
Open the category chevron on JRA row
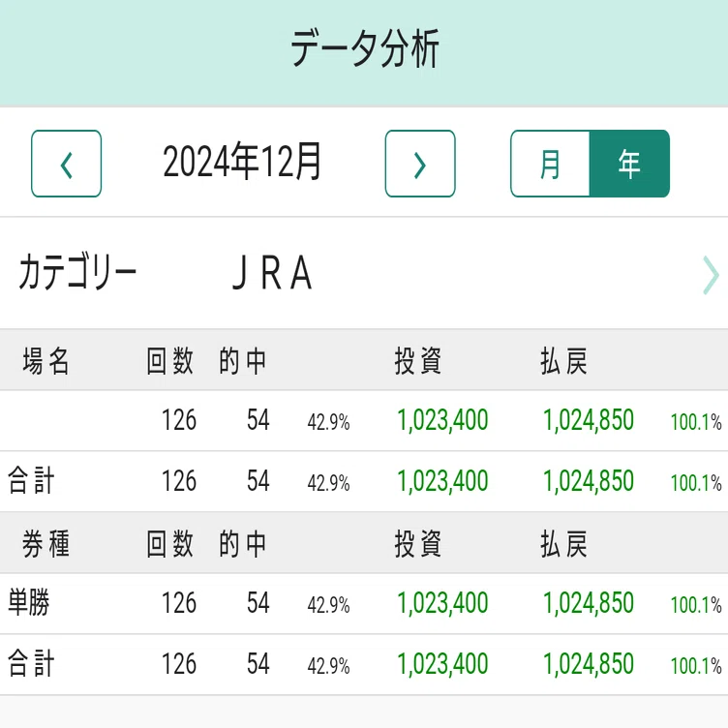(711, 275)
